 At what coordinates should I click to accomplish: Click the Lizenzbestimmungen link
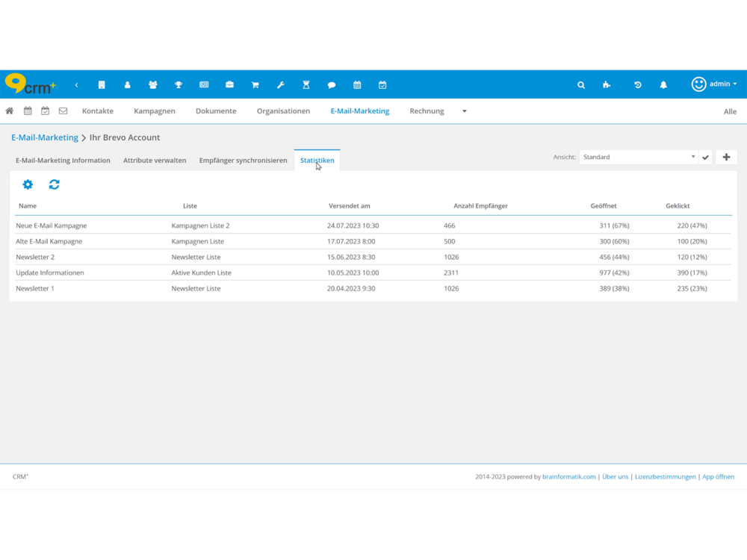[665, 476]
